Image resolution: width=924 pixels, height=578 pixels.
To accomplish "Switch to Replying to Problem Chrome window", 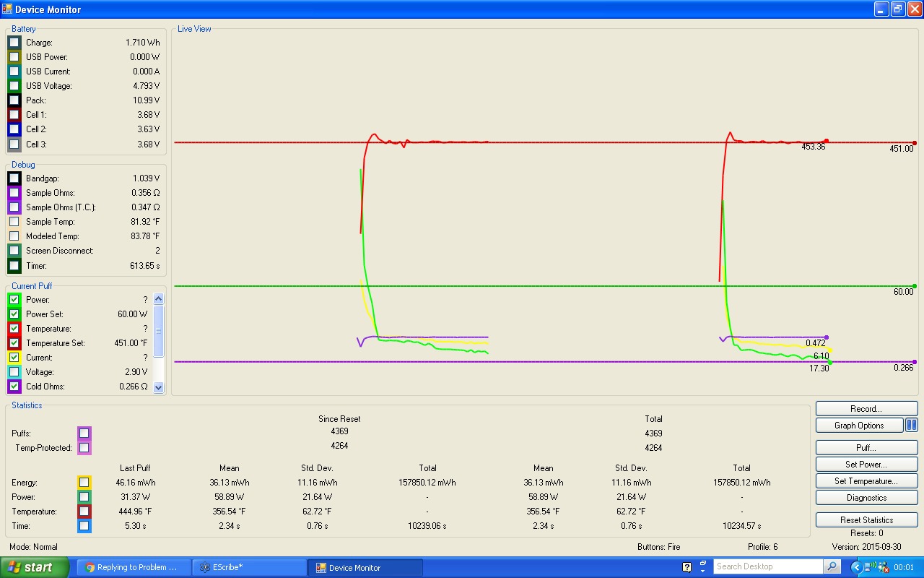I will [134, 567].
